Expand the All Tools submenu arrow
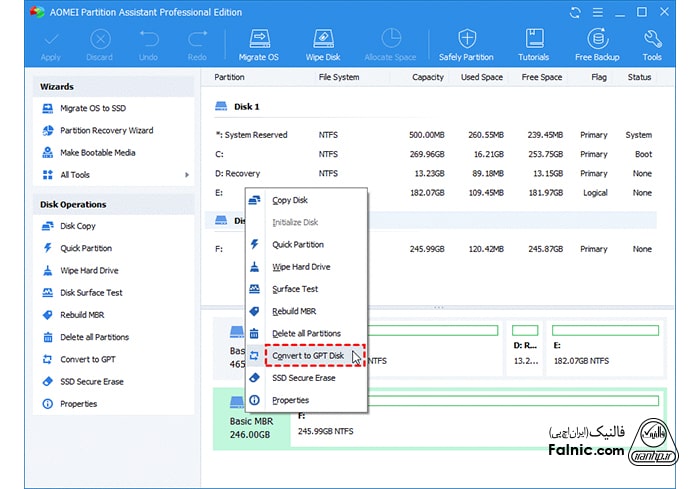694x489 pixels. coord(187,175)
